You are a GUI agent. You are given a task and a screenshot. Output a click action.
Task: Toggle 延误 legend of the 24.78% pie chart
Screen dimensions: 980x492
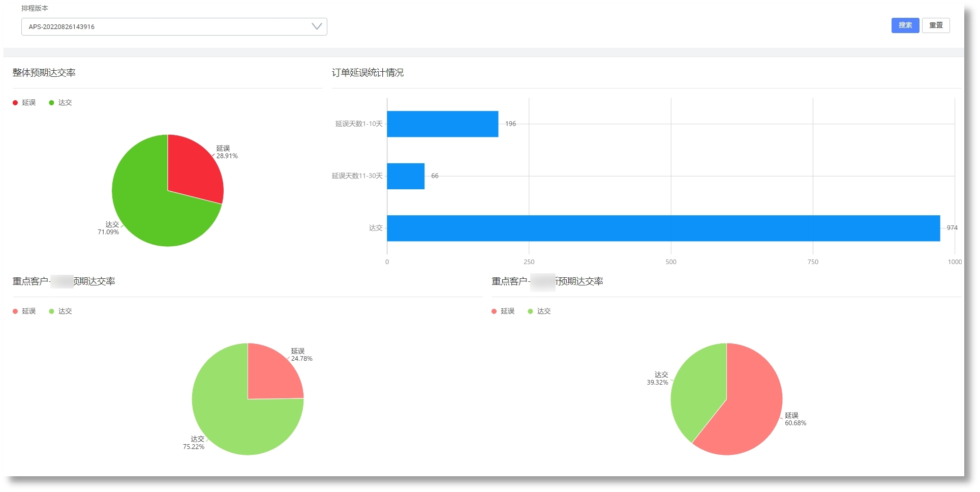pos(24,311)
